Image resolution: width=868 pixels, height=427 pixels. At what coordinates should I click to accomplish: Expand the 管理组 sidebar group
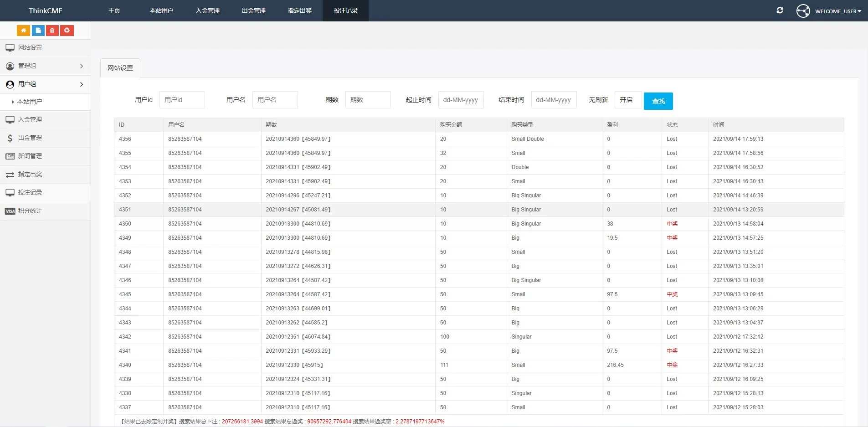pos(45,66)
